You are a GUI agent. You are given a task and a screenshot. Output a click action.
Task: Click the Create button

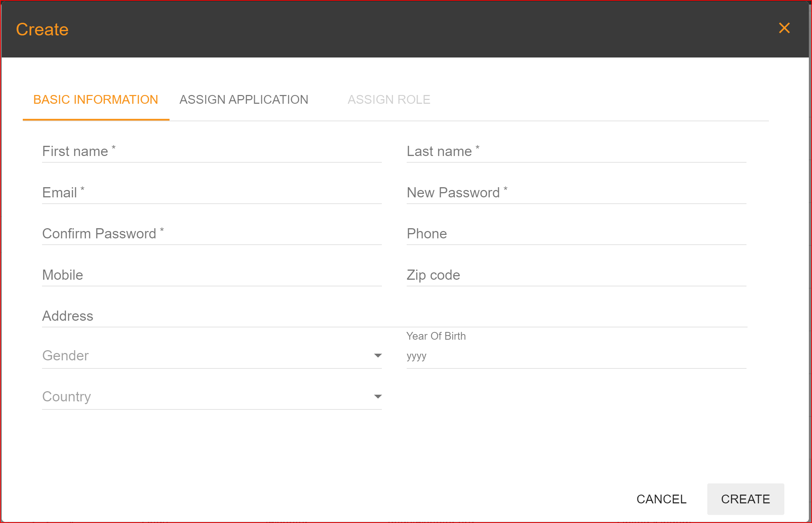pos(745,499)
